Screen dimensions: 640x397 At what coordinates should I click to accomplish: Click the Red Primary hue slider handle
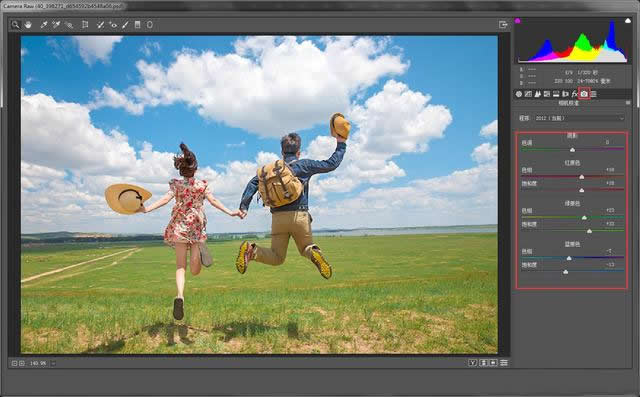coord(582,177)
